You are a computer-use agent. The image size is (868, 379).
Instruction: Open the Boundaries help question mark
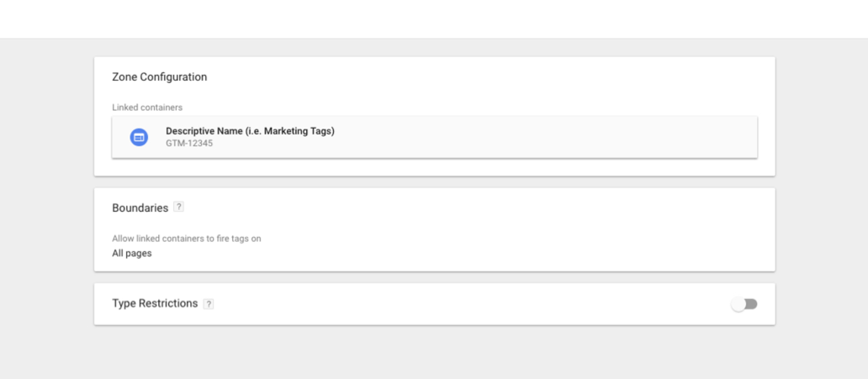[178, 207]
